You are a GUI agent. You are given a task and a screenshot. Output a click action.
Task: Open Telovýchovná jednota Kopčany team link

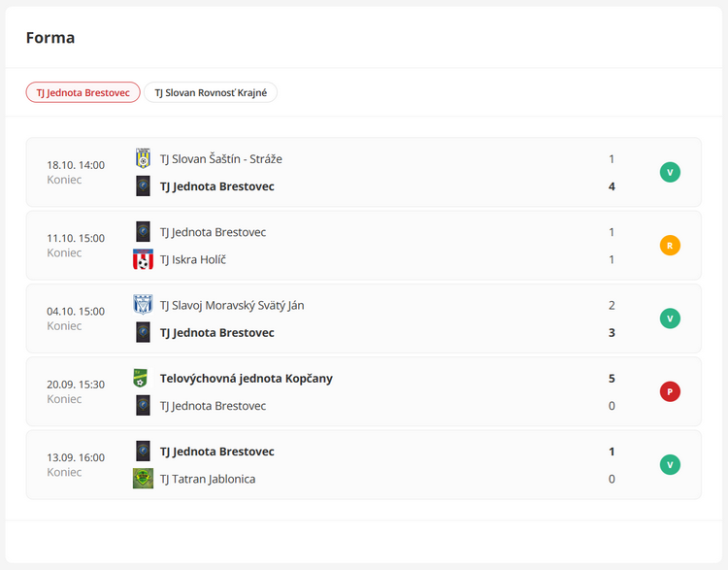coord(247,378)
